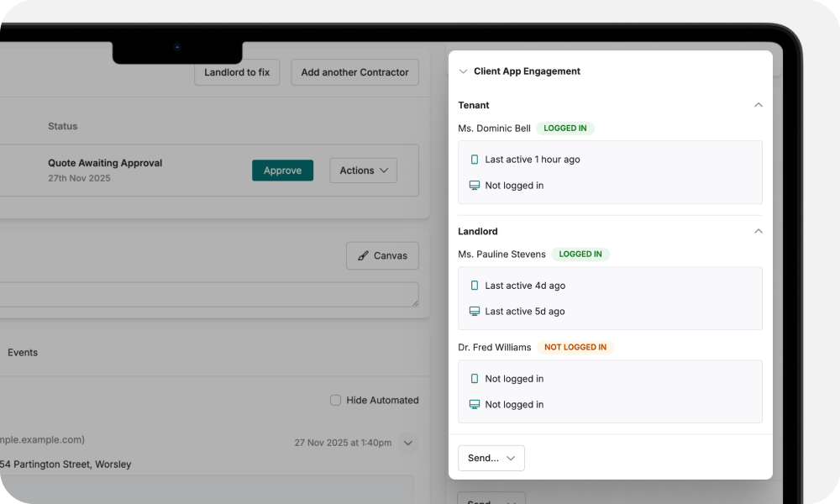The image size is (840, 504).
Task: Click the monitor icon showing Pauline Stevens' desktop activity
Action: pos(473,311)
